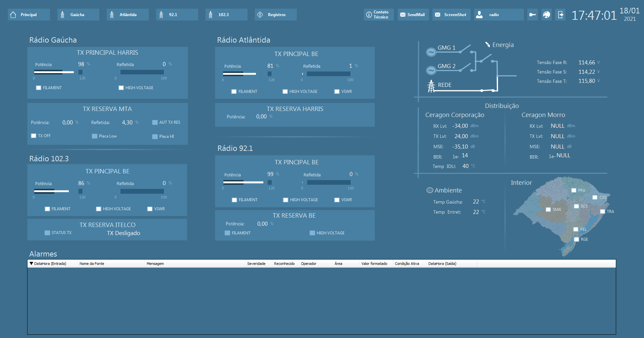
Task: Toggle the TRA station checkbox on the map
Action: (x=603, y=212)
